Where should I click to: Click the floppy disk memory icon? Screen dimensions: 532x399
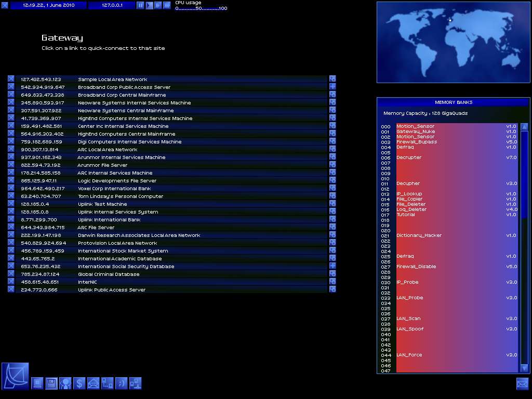pos(51,383)
